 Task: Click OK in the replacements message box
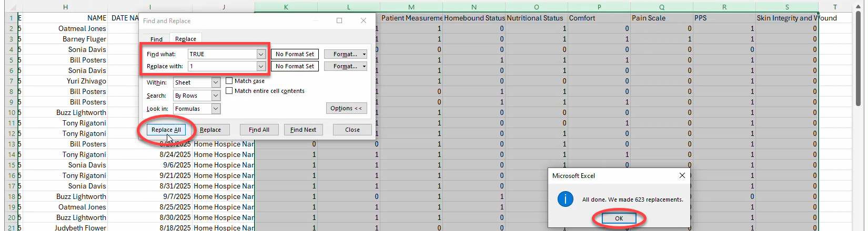[619, 218]
